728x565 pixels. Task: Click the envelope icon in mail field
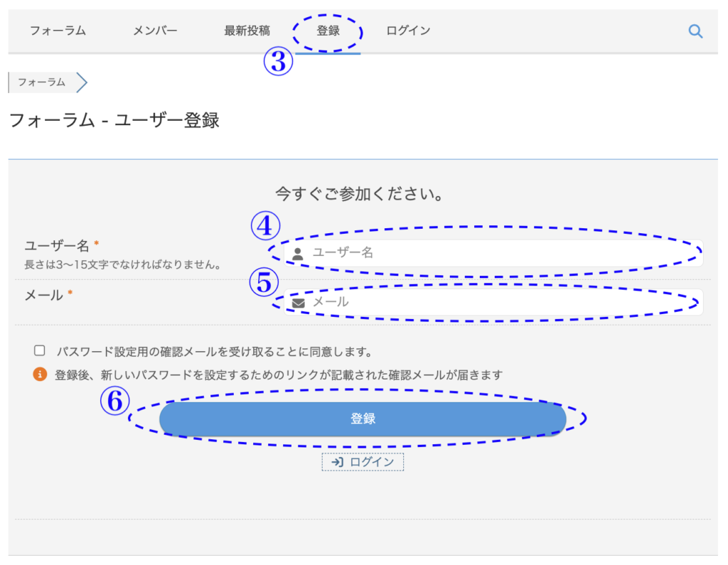tap(299, 303)
